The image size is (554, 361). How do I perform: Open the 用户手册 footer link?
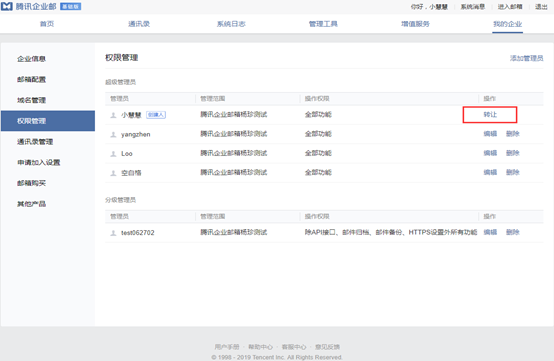coord(227,347)
